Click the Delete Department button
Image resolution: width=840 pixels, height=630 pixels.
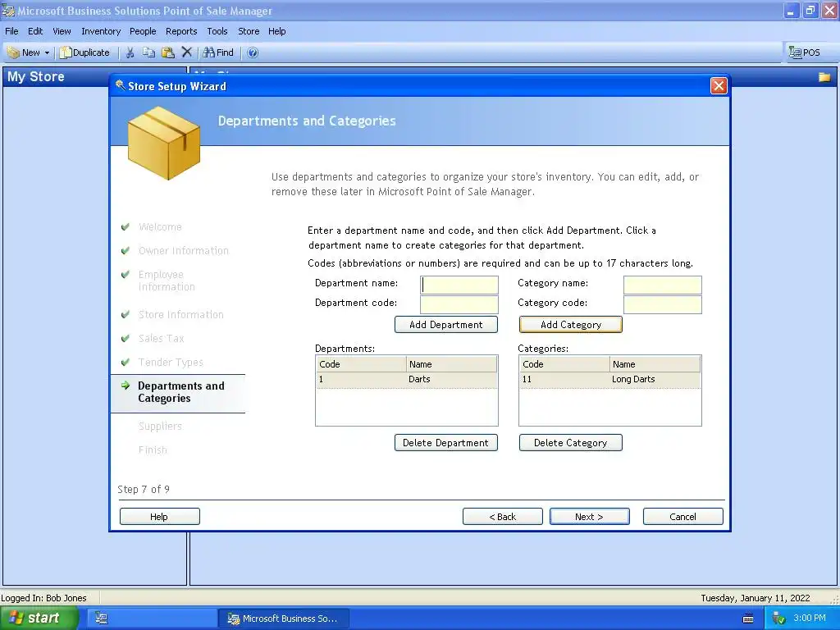445,443
